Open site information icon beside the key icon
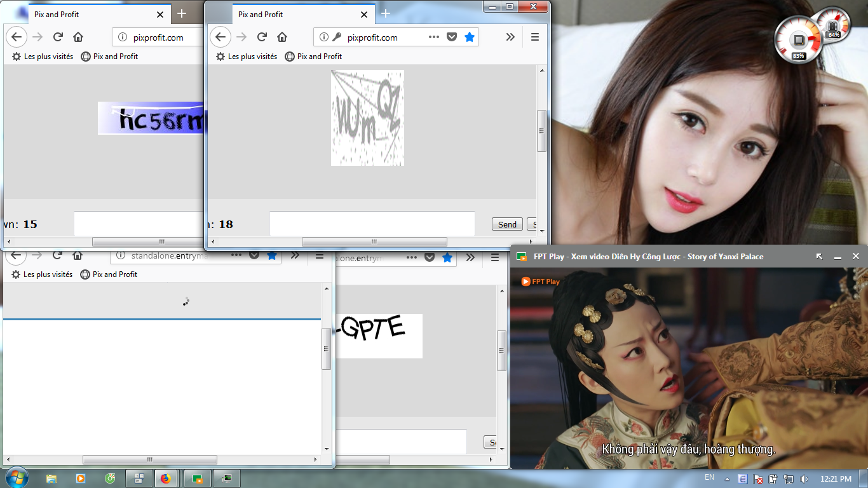 [x=323, y=37]
